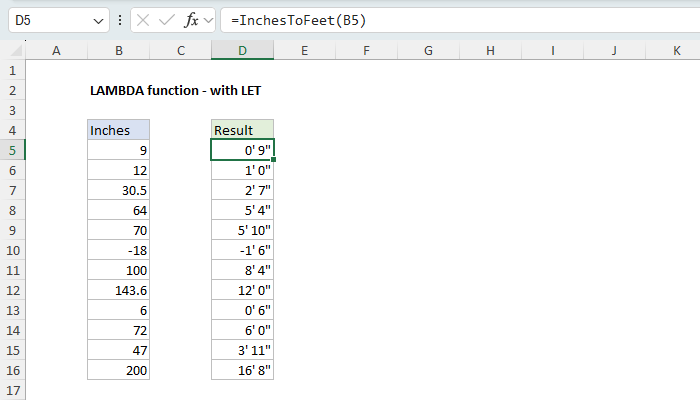Expand the Name Box dropdown arrow
This screenshot has width=700, height=400.
pyautogui.click(x=98, y=21)
